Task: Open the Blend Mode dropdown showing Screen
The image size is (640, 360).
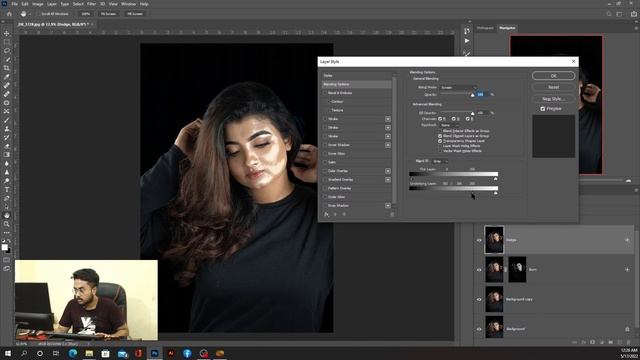Action: point(458,87)
